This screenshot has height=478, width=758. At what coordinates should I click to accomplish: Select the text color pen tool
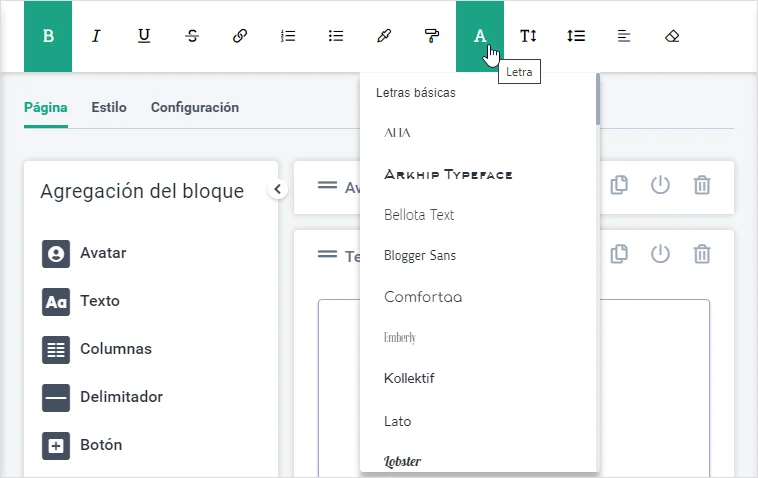click(384, 36)
